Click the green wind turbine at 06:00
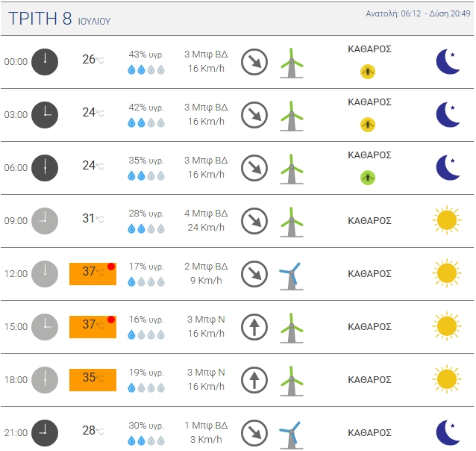This screenshot has height=451, width=476. [292, 169]
